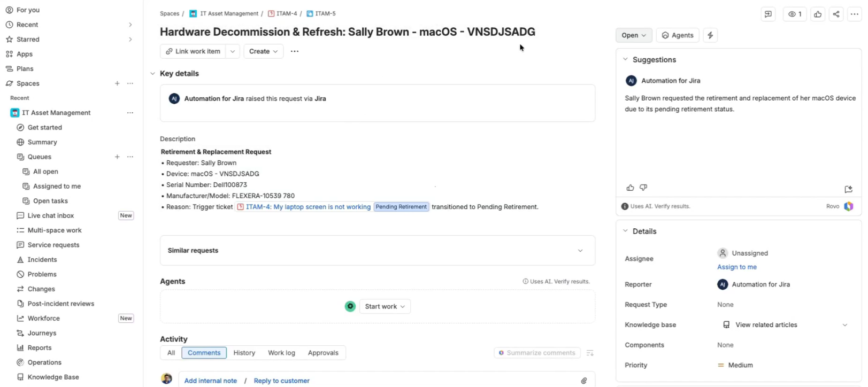Click Summarize comments button
Image resolution: width=868 pixels, height=387 pixels.
point(537,353)
